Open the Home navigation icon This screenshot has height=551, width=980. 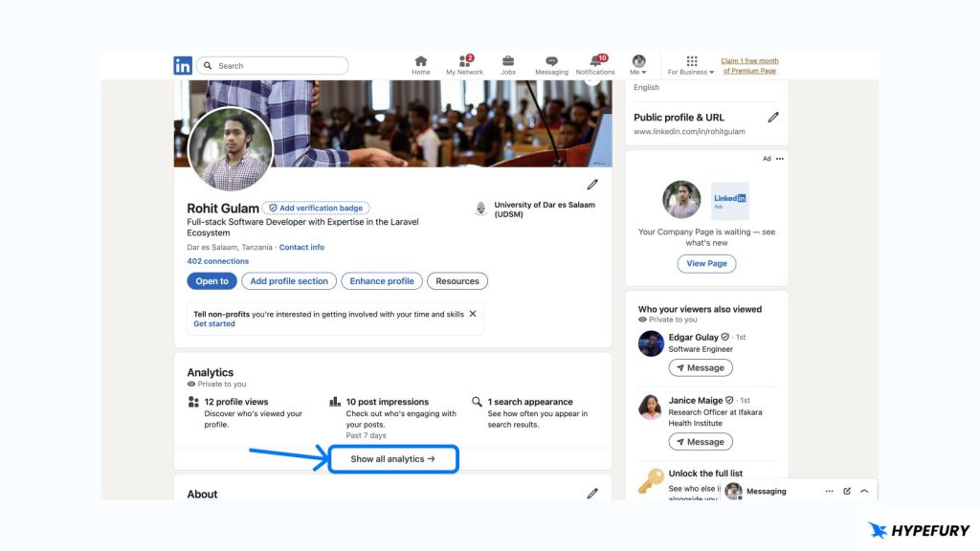pos(421,62)
